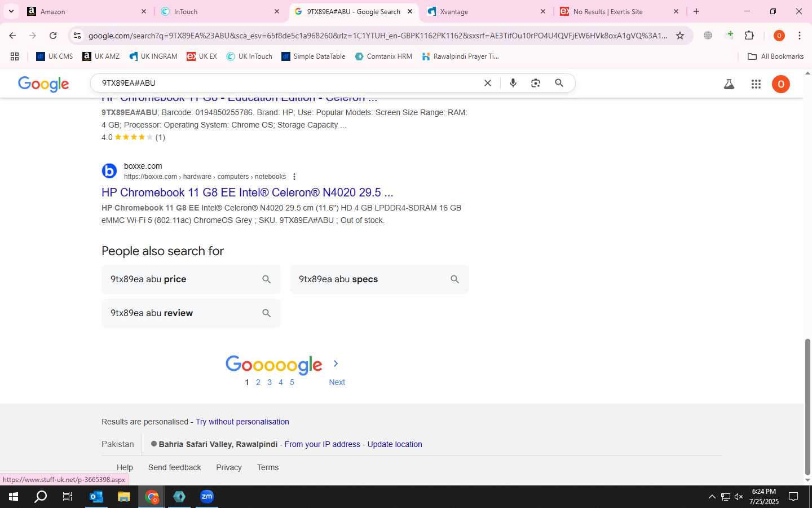Close the Xvantage tab
This screenshot has height=508, width=812.
click(x=543, y=11)
